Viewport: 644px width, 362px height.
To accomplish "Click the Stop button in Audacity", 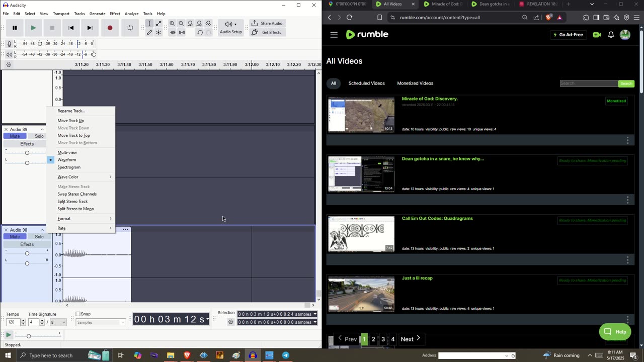I will [52, 28].
